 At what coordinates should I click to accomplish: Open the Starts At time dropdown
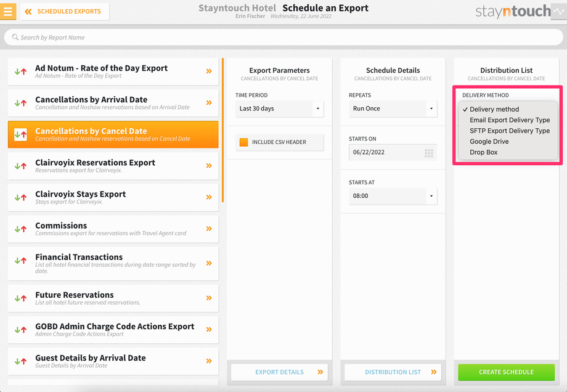click(x=393, y=196)
